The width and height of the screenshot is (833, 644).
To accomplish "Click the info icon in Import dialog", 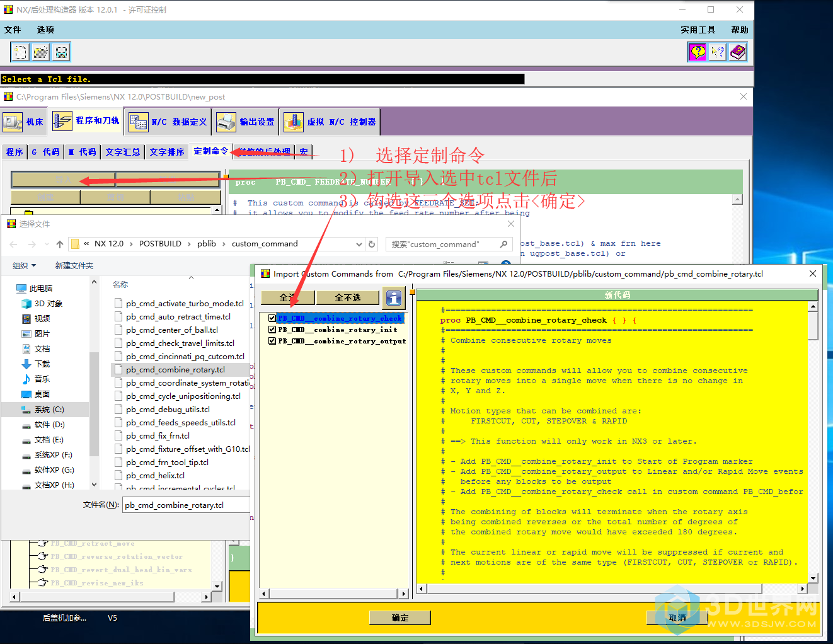I will pyautogui.click(x=394, y=298).
